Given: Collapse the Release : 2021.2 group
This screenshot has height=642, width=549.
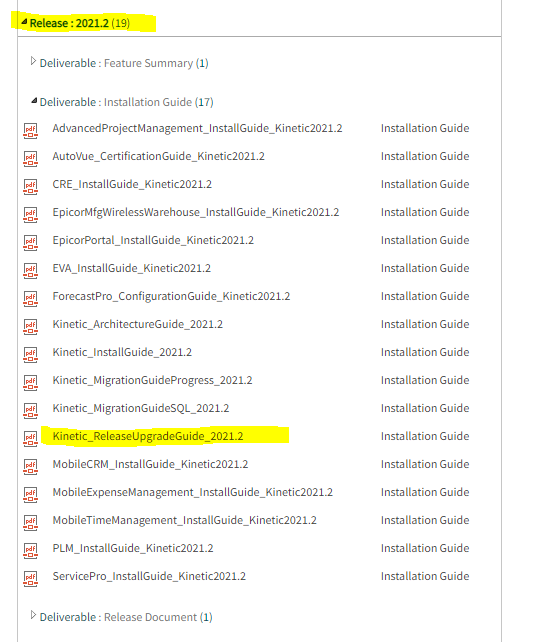Looking at the screenshot, I should pyautogui.click(x=24, y=22).
